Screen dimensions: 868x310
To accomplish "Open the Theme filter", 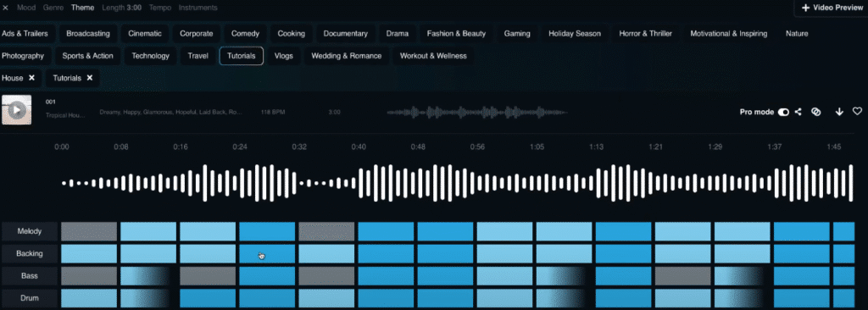I will click(x=82, y=8).
